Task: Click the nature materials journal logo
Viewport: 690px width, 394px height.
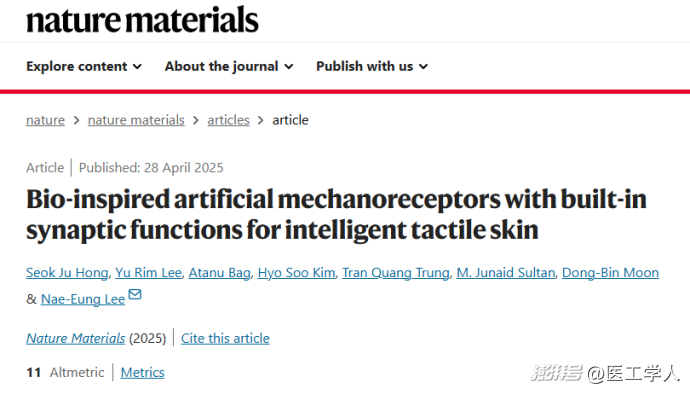Action: coord(142,20)
